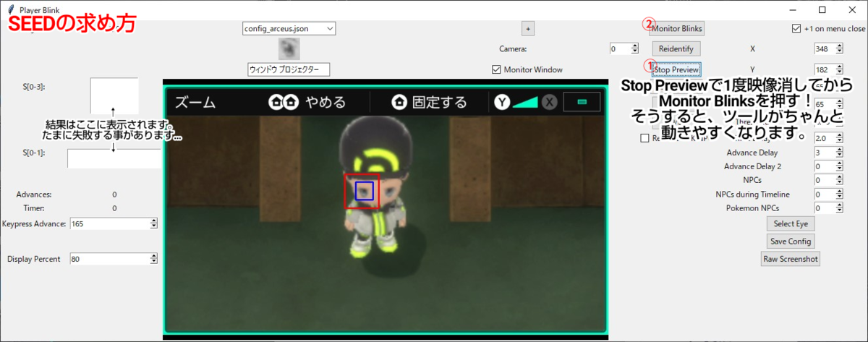The height and width of the screenshot is (342, 868).
Task: Click the plus button beside config dropdown
Action: pos(528,28)
